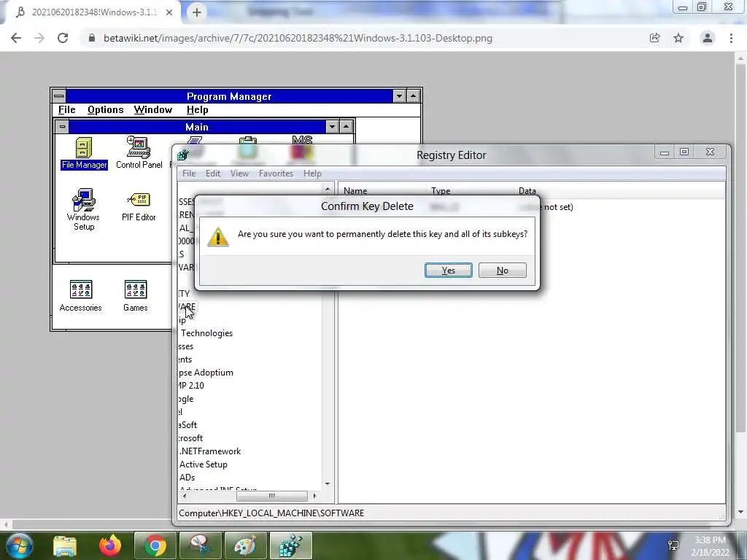Select the .NETFramework key in tree

(210, 451)
